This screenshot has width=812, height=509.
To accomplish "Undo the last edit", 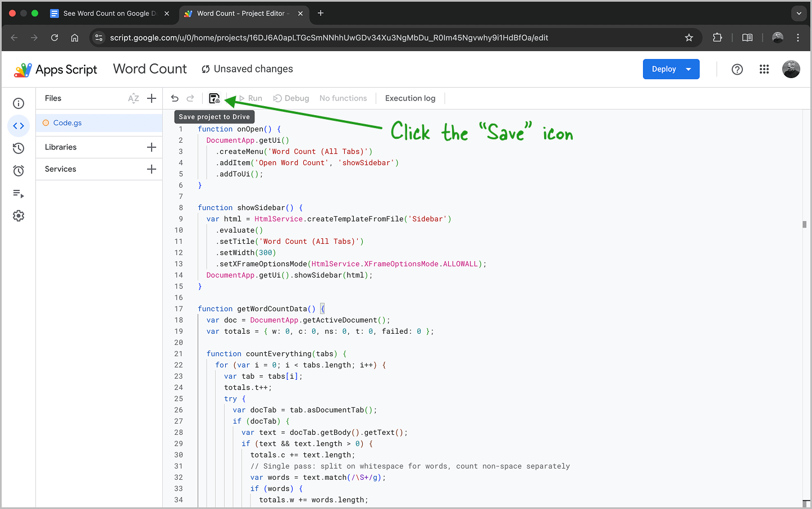I will (175, 98).
